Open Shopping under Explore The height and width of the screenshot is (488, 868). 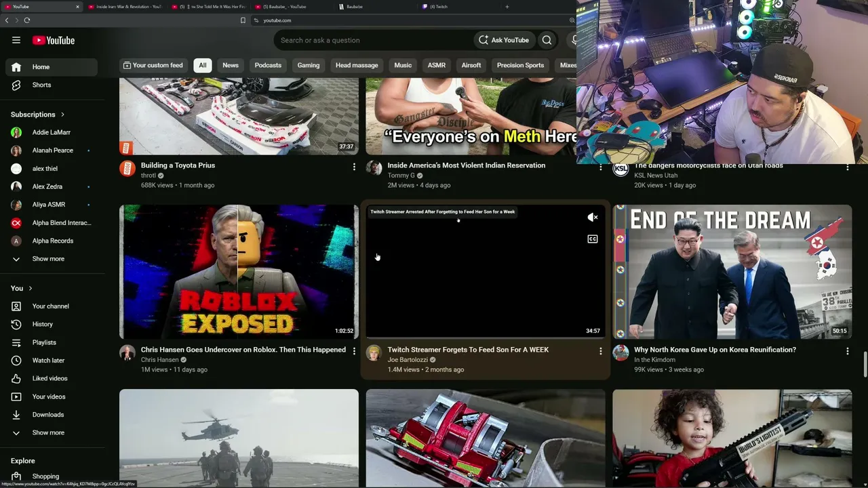52,476
